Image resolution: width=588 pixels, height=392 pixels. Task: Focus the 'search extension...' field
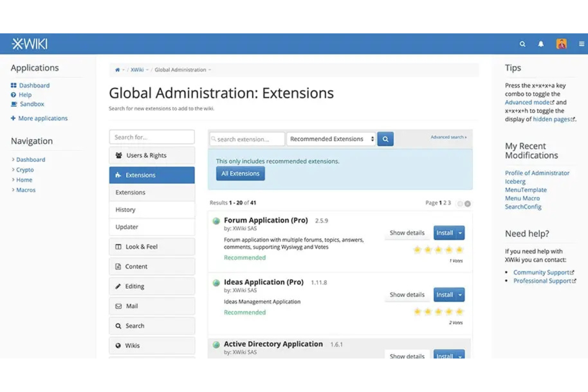pyautogui.click(x=247, y=139)
